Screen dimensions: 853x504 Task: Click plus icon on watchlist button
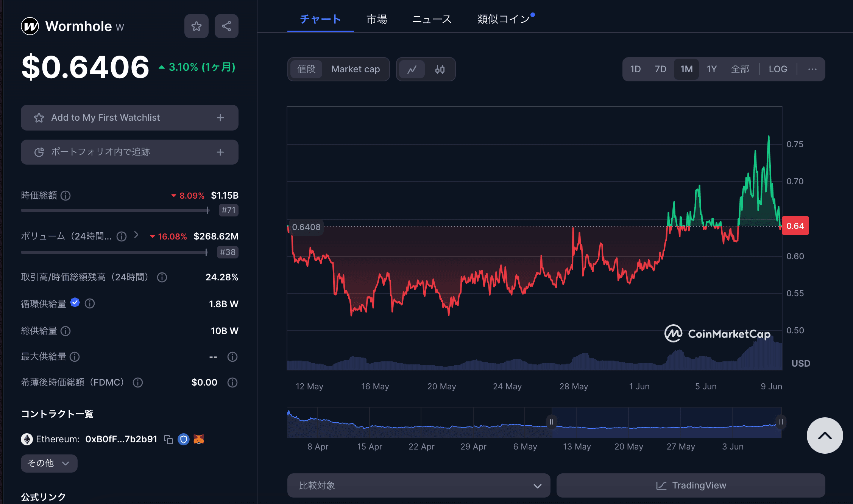[x=220, y=118]
